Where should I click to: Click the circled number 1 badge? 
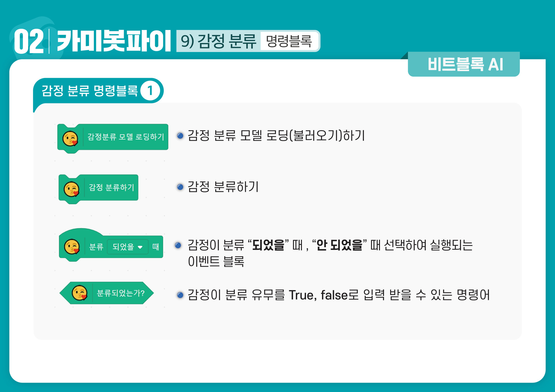tap(150, 91)
